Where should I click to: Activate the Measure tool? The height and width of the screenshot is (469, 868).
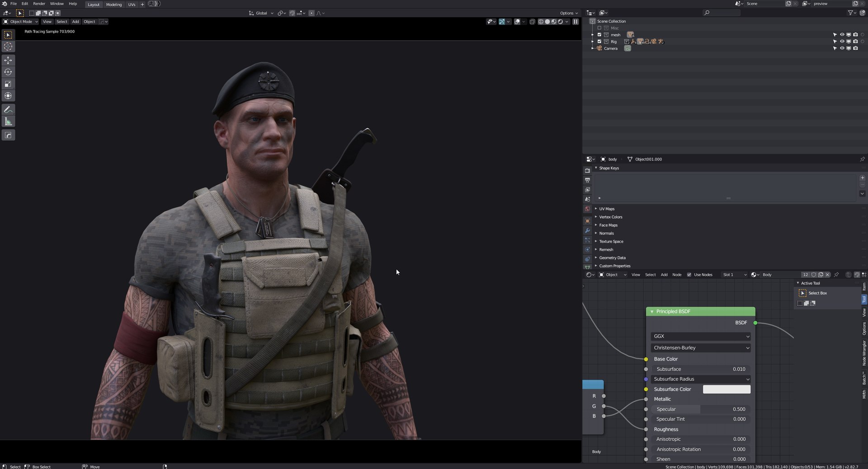click(x=8, y=122)
